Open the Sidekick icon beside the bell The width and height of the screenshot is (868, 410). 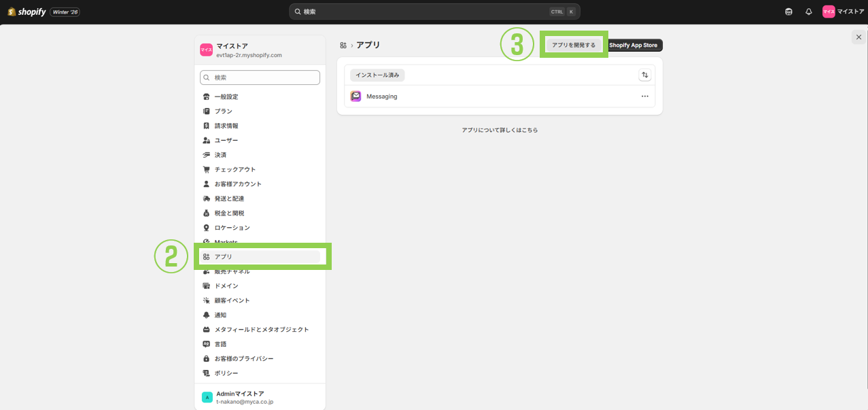(x=788, y=12)
